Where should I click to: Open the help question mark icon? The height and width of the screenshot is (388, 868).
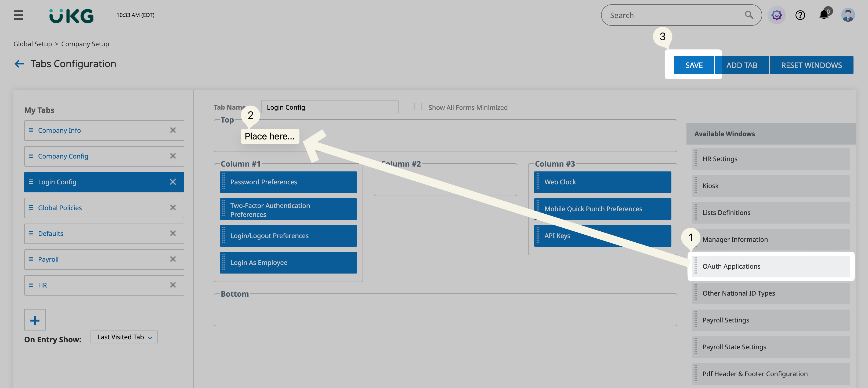pyautogui.click(x=800, y=15)
